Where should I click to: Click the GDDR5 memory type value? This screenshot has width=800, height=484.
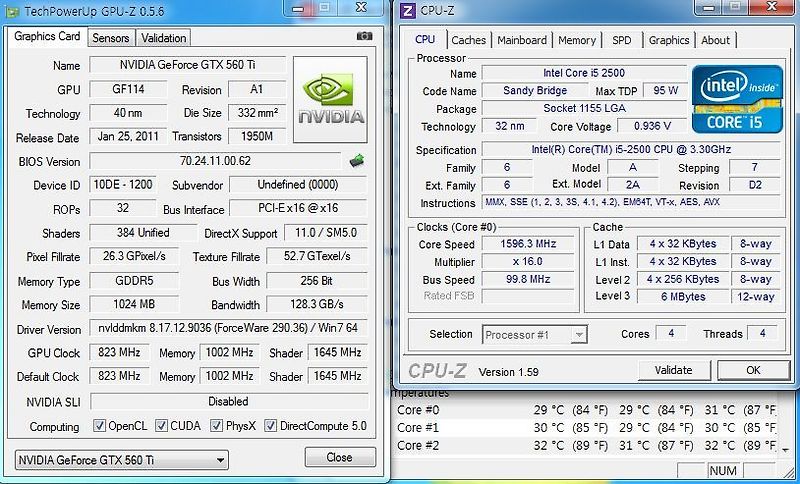pos(134,281)
